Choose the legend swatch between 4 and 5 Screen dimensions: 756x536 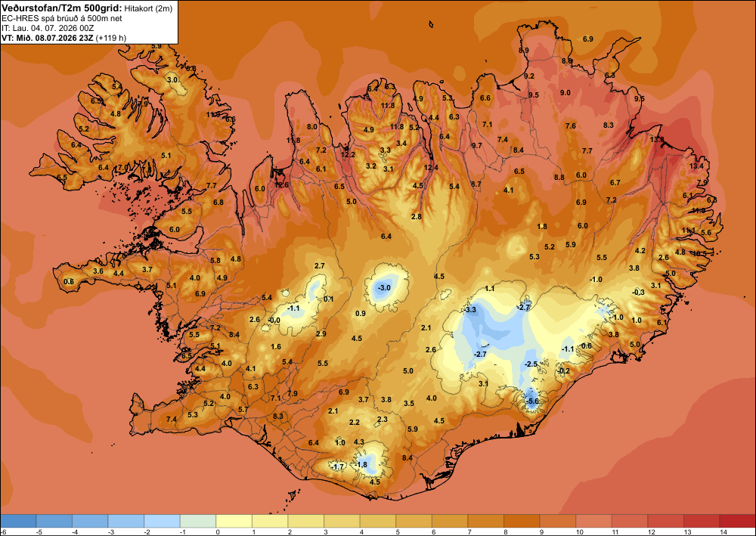378,521
